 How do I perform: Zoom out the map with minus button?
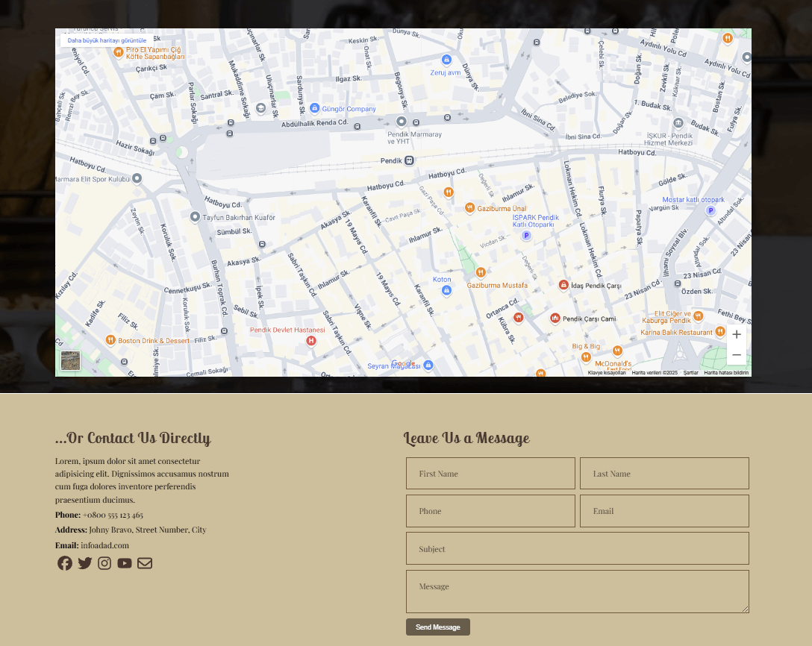737,355
